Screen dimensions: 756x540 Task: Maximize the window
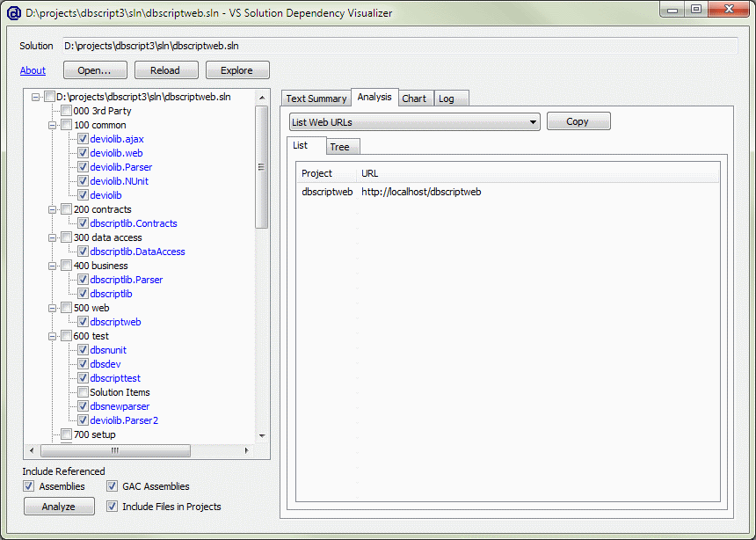696,10
